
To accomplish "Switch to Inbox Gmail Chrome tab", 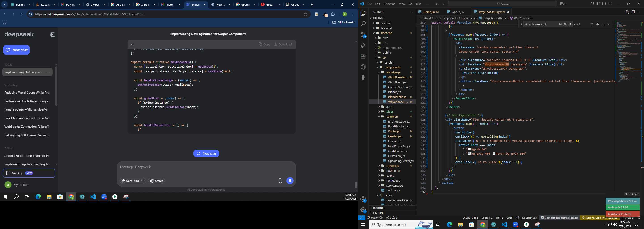I will click(170, 5).
